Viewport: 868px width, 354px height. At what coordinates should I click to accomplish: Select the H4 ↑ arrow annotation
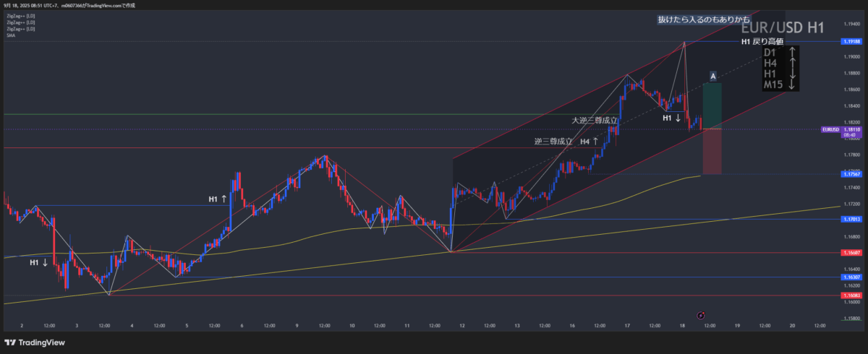pyautogui.click(x=589, y=142)
